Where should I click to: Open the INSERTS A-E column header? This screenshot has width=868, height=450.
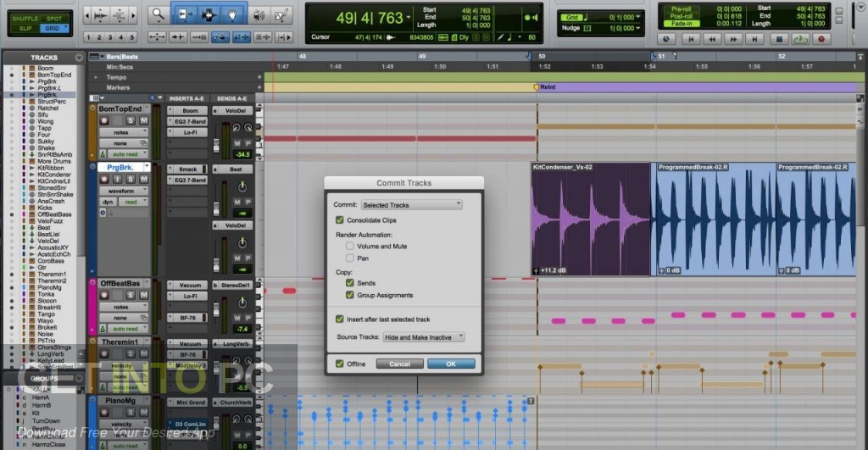186,98
